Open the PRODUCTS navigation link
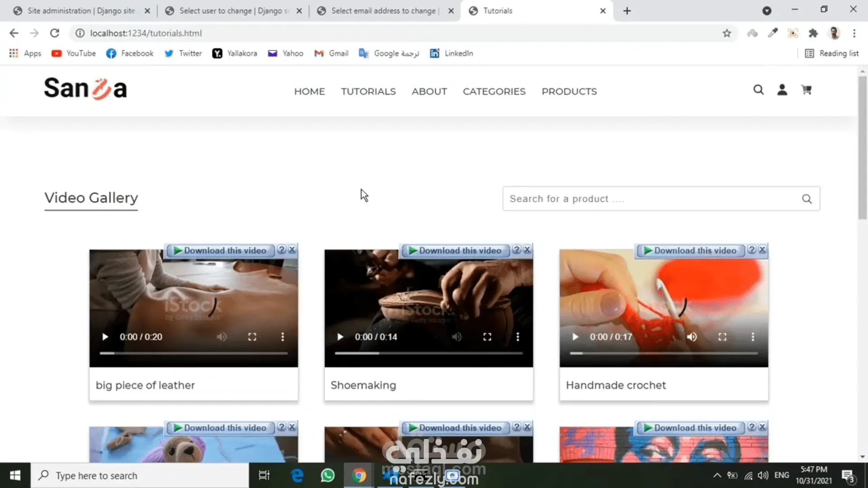 point(569,91)
